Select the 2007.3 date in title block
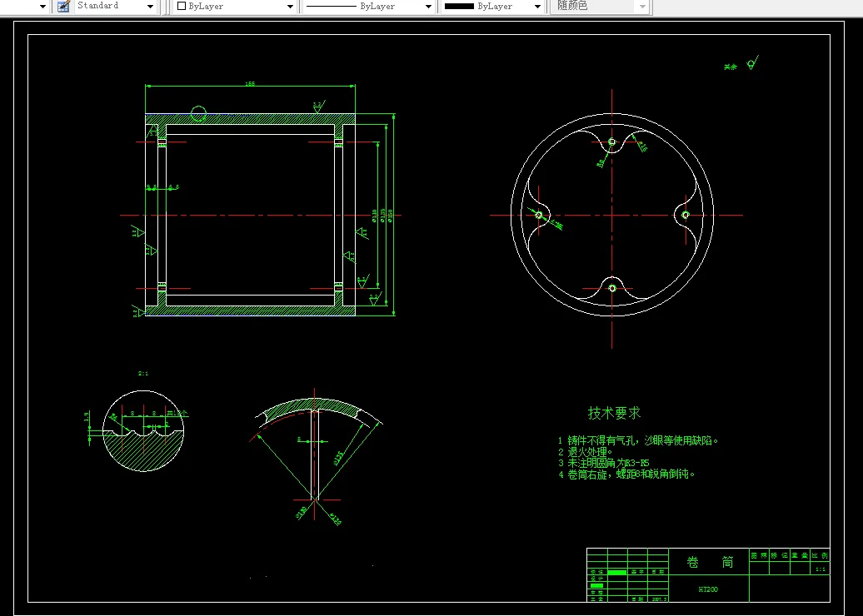Screen dimensions: 863x616 tap(658, 599)
